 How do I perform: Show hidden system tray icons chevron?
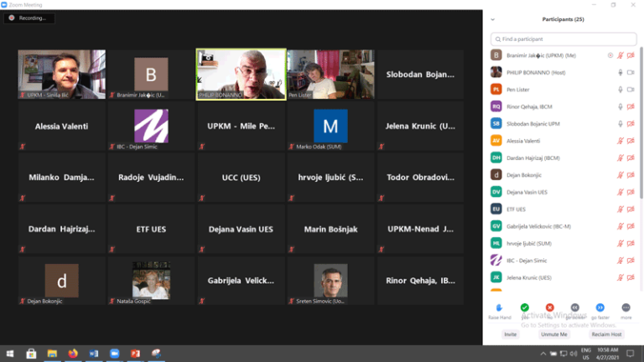[x=543, y=354]
